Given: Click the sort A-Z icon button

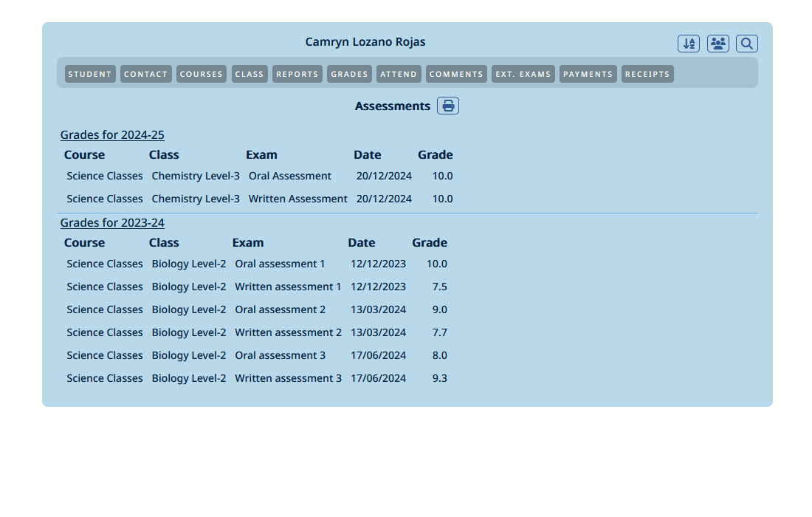Looking at the screenshot, I should click(x=688, y=44).
